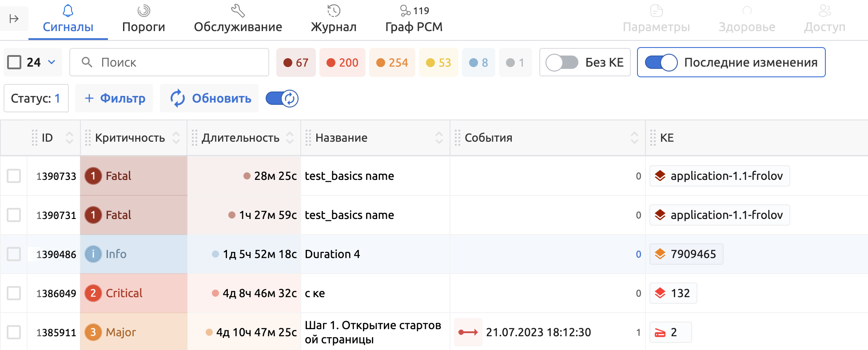The width and height of the screenshot is (868, 350).
Task: Click the event arrow icon dated 21.07.2023
Action: (468, 332)
